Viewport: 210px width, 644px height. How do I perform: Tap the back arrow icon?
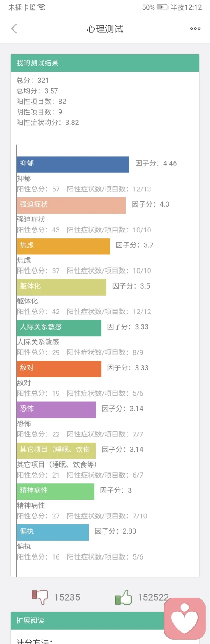(x=14, y=29)
